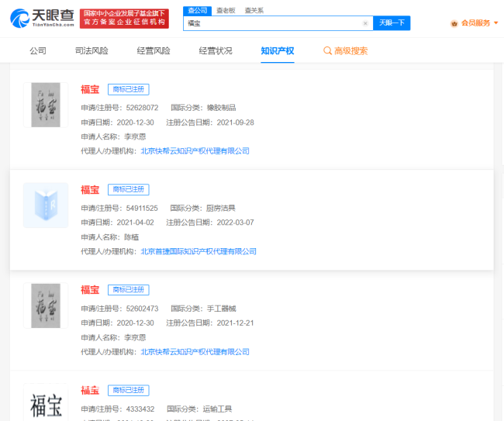This screenshot has height=421, width=504.
Task: Switch to the 知识产权 tab
Action: 278,50
